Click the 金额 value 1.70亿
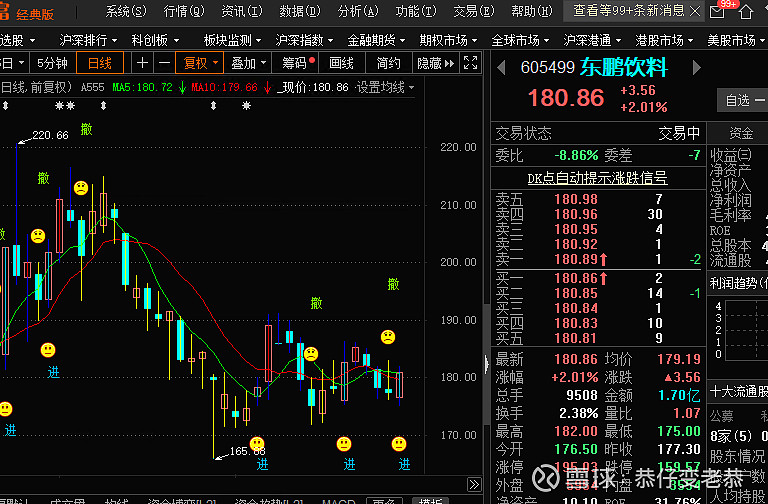 [679, 395]
